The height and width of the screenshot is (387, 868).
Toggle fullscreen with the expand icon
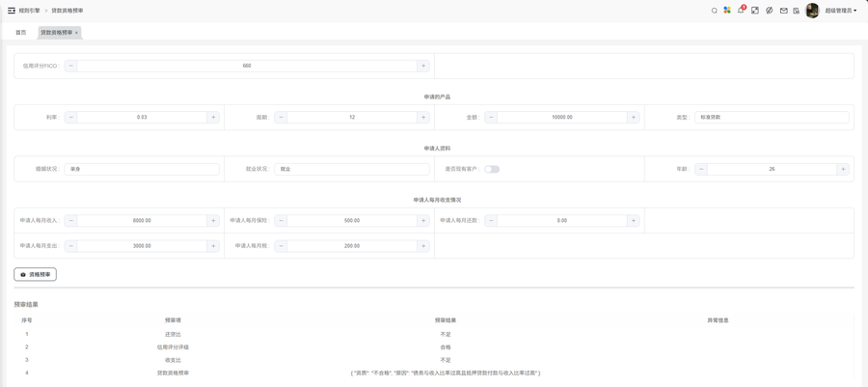(755, 11)
